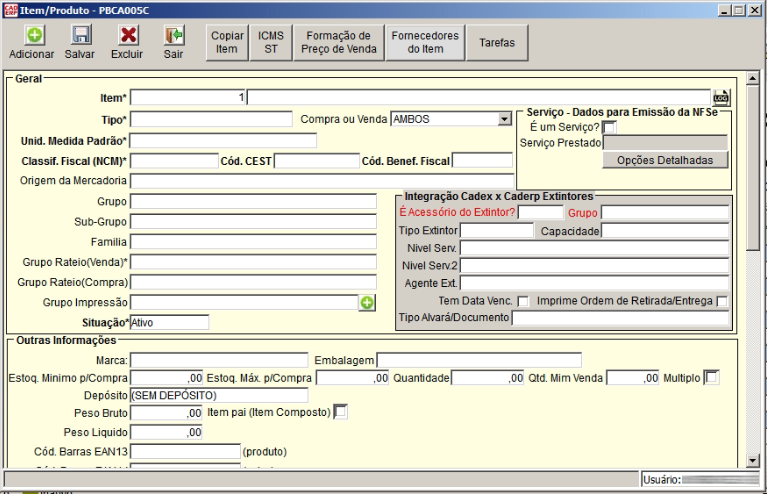Click the É Acessório do Extintor? field
Image resolution: width=767 pixels, height=494 pixels.
pos(541,212)
